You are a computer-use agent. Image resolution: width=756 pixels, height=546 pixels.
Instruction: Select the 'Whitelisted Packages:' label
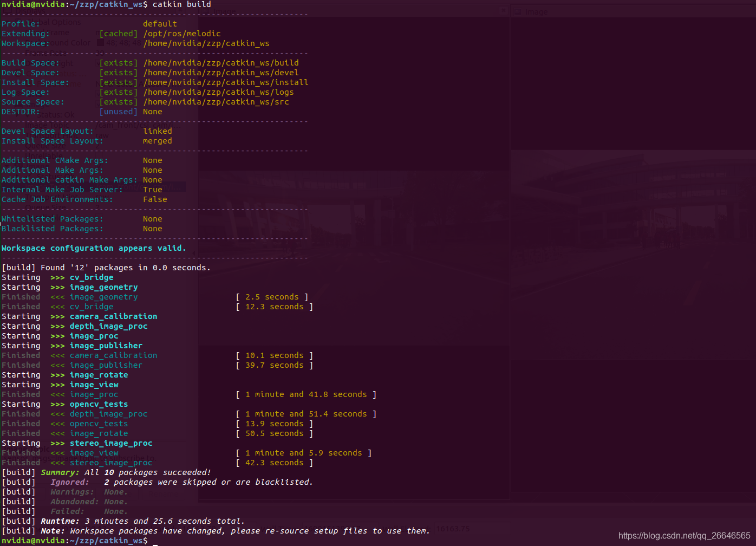coord(53,219)
